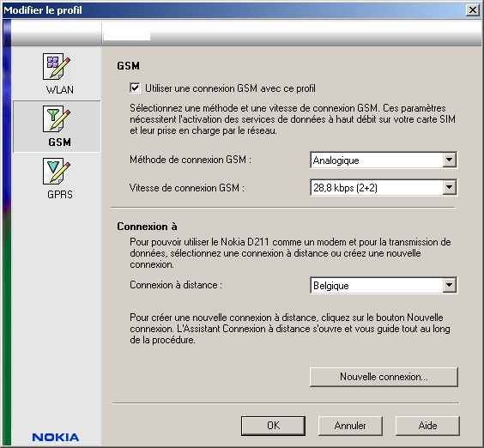This screenshot has width=484, height=448.
Task: Click the GPRS label in sidebar
Action: (60, 195)
